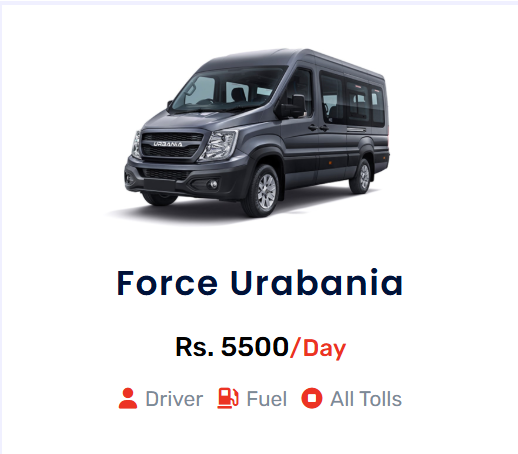Click the van's rear side windows
This screenshot has width=518, height=454.
click(x=352, y=99)
